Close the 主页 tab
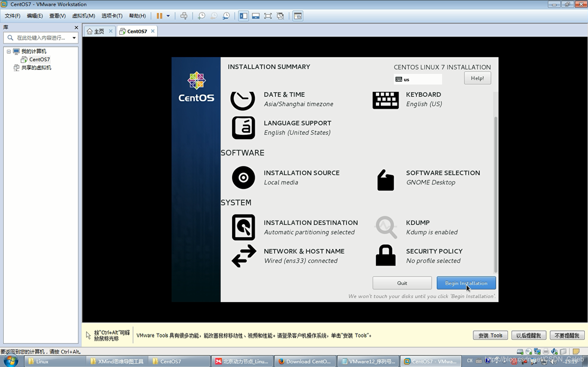588x367 pixels. click(x=111, y=31)
